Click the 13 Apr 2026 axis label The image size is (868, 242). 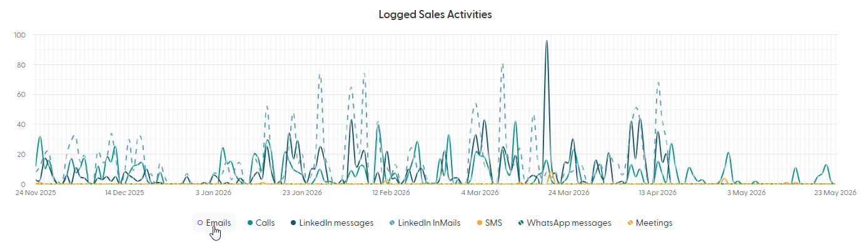click(658, 193)
